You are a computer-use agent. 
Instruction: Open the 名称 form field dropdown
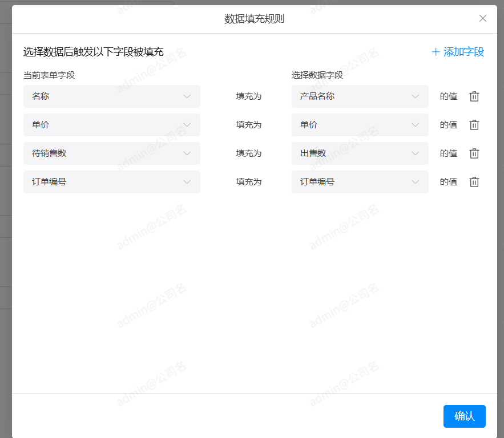click(111, 96)
